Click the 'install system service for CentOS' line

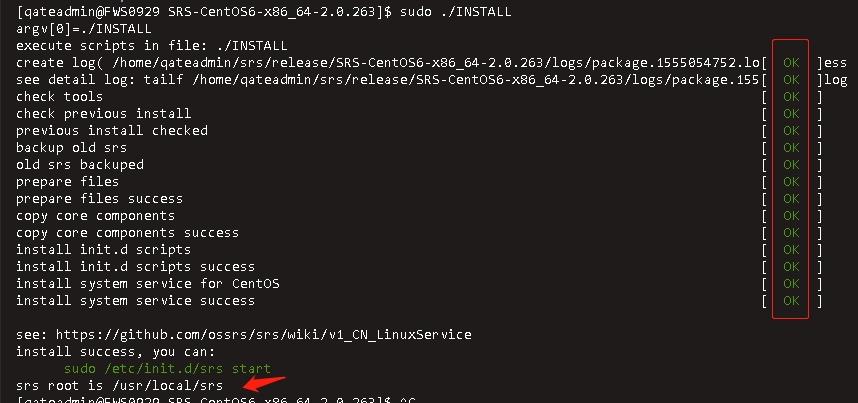[148, 284]
